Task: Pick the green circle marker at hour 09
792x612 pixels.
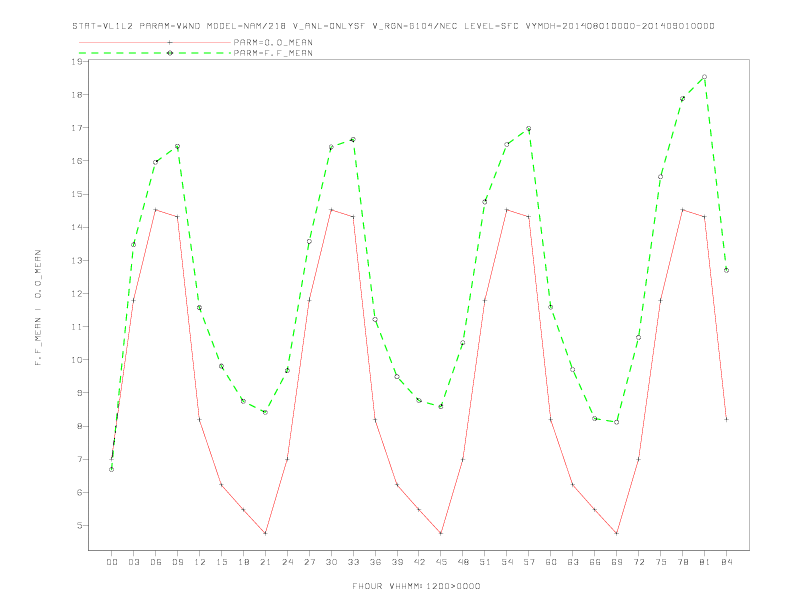Action: [177, 146]
